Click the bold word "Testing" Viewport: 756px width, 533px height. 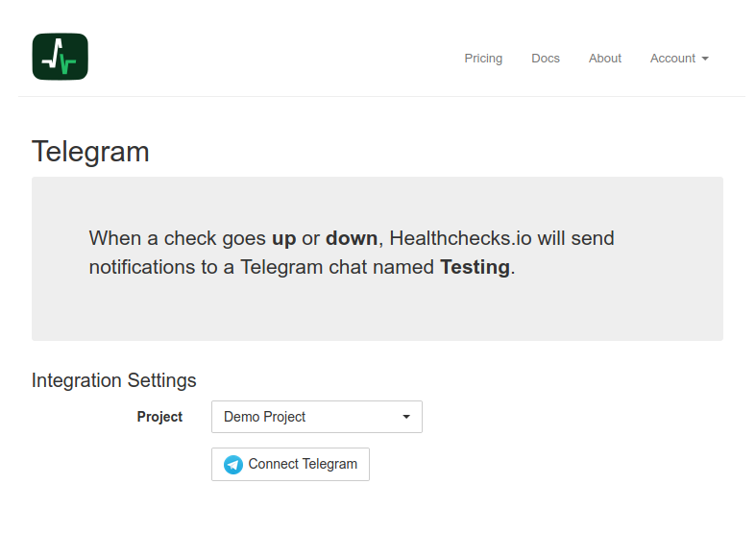(x=475, y=267)
